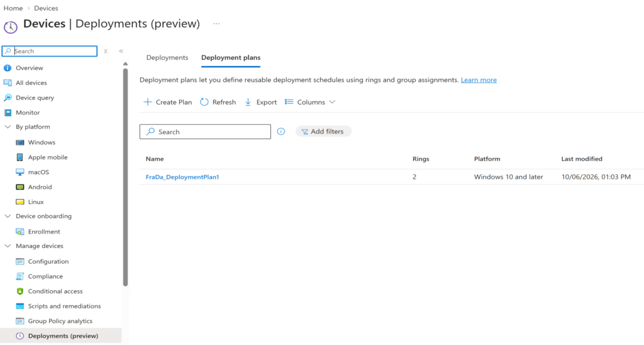Click the Compliance checklist icon
This screenshot has width=644, height=345.
click(x=19, y=276)
